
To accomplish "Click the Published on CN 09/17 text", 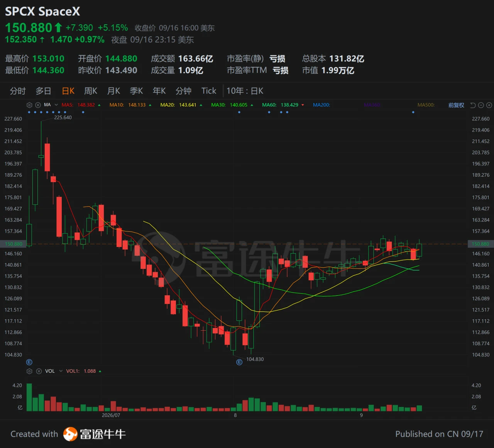I will tap(439, 434).
